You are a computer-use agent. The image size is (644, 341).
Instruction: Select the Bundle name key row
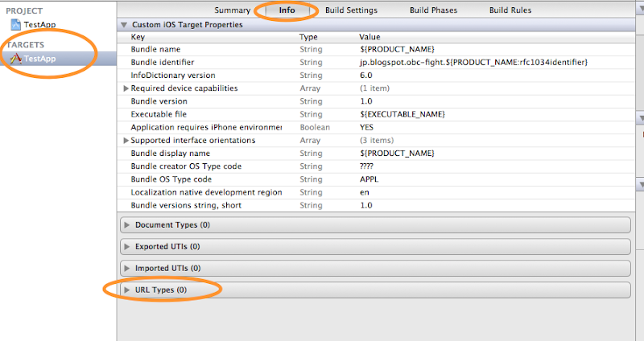point(376,49)
